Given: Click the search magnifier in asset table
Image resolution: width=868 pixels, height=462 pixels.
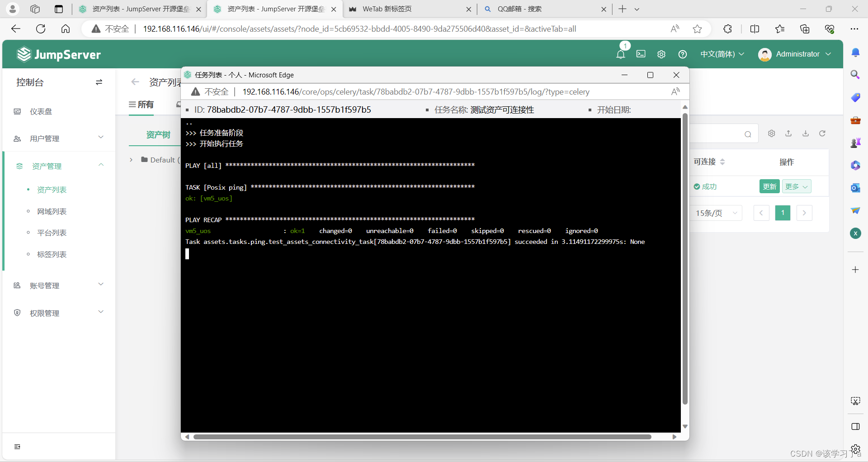Looking at the screenshot, I should click(x=748, y=134).
